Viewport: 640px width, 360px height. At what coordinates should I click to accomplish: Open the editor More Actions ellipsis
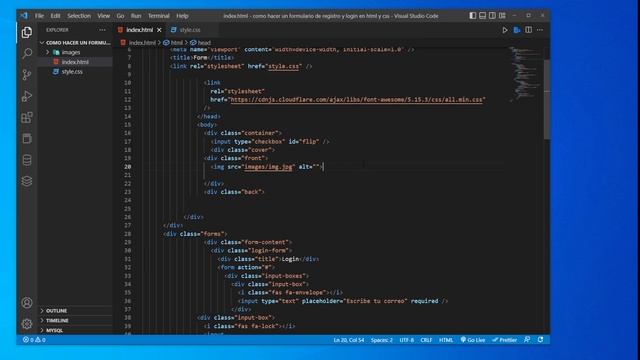click(x=540, y=30)
